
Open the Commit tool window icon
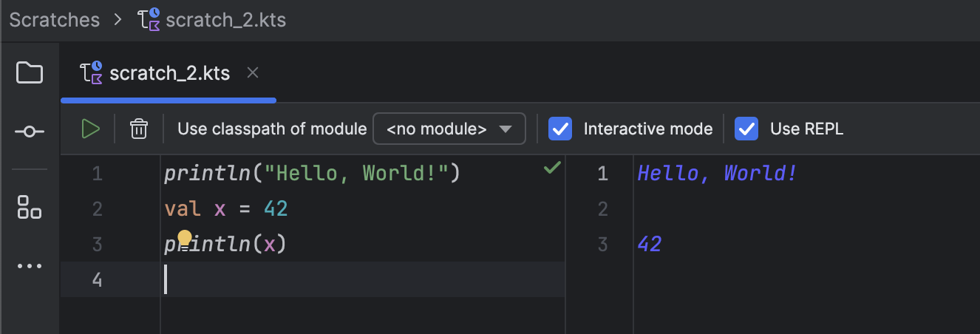point(30,132)
